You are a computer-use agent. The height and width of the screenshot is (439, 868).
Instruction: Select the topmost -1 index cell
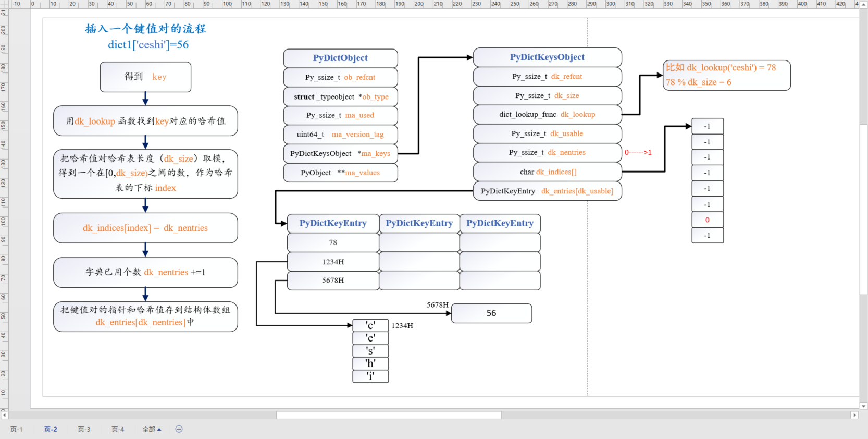click(x=708, y=126)
